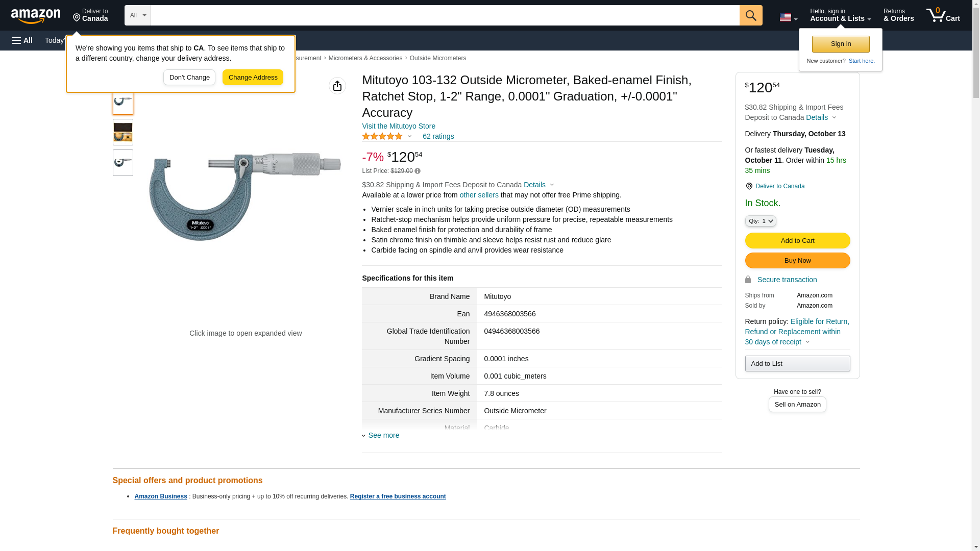The height and width of the screenshot is (551, 980).
Task: Click the Add to Cart button
Action: pos(797,241)
